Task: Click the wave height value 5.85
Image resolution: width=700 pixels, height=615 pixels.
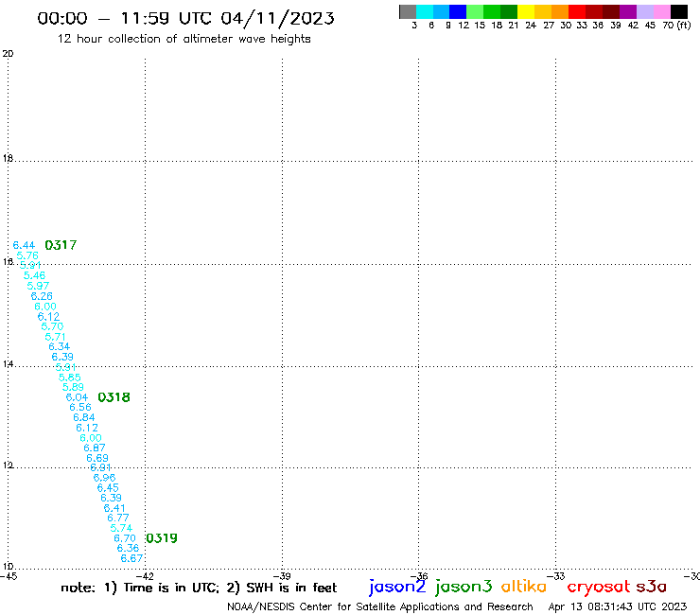Action: coord(70,378)
